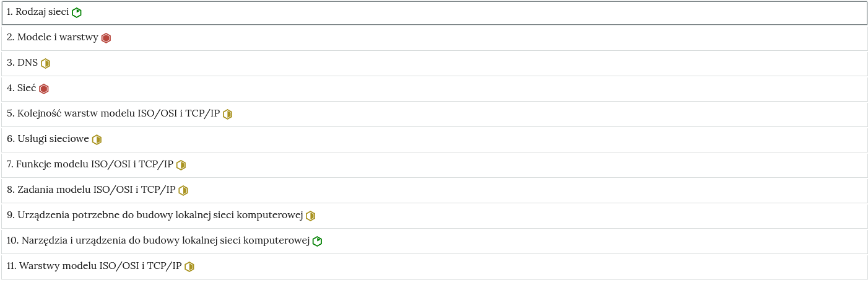868x282 pixels.
Task: Open 5. Kolejność warstw modelu ISO/OSI
Action: click(434, 114)
